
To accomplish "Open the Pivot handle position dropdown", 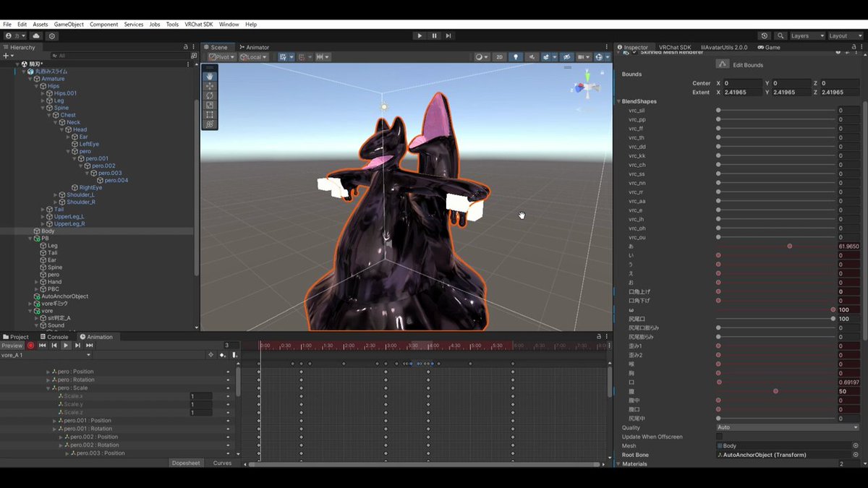I will coord(222,57).
